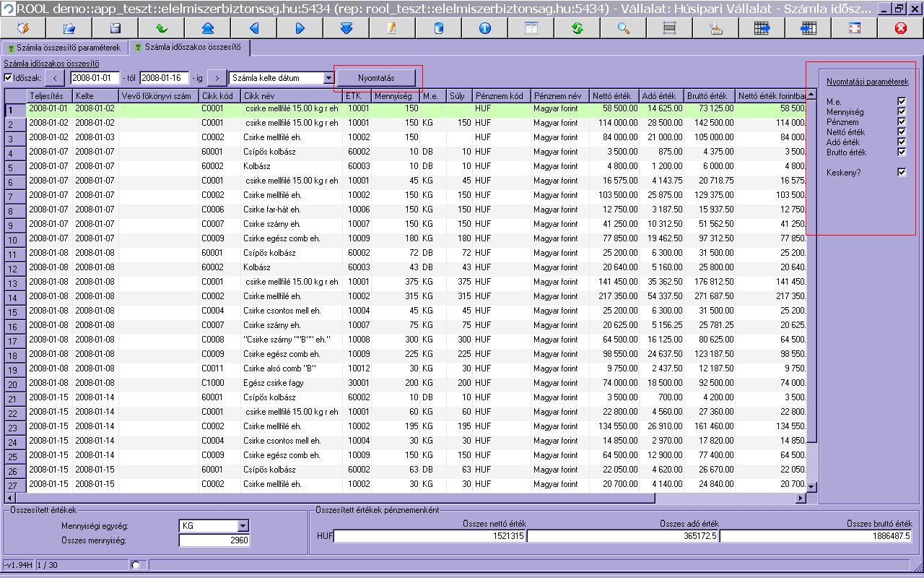Uncheck the Mennyiség print parameter
Image resolution: width=924 pixels, height=578 pixels.
tap(902, 111)
